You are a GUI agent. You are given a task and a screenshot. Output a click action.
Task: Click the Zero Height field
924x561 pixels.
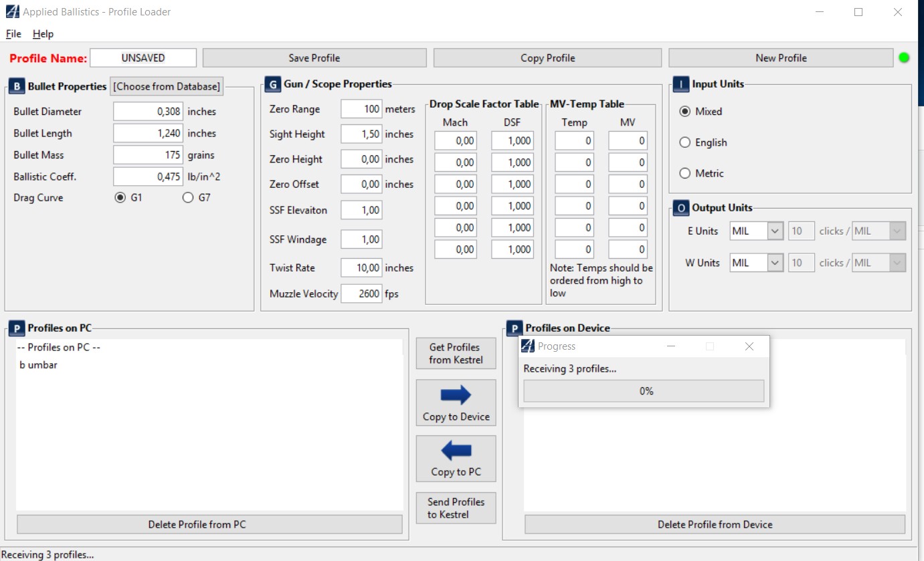(x=361, y=159)
